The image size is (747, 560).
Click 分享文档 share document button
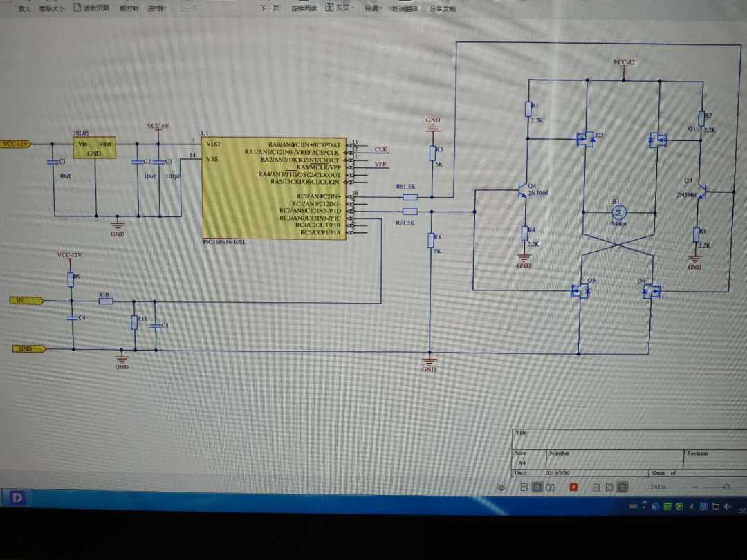click(443, 9)
